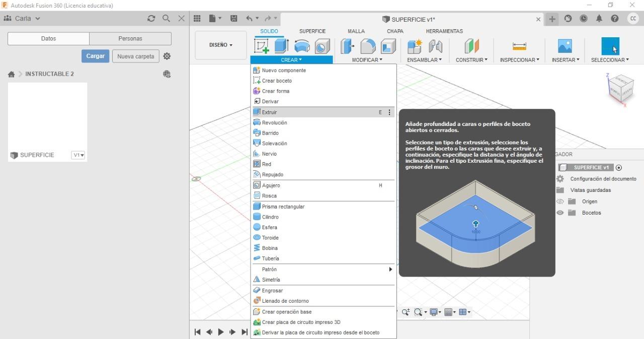The image size is (644, 339).
Task: Select the Personas tab in the data panel
Action: [x=130, y=39]
